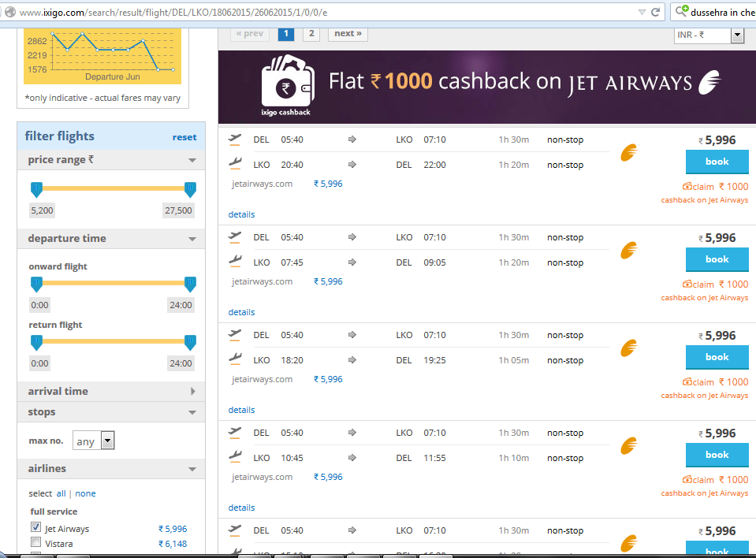Click the ixigo cashback wallet icon in banner
This screenshot has width=756, height=558.
pos(288,81)
